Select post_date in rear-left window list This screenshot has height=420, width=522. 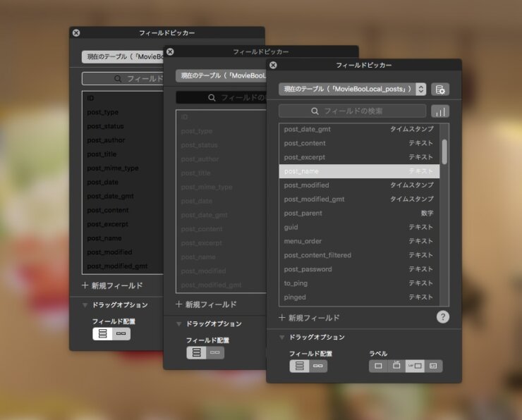(123, 182)
